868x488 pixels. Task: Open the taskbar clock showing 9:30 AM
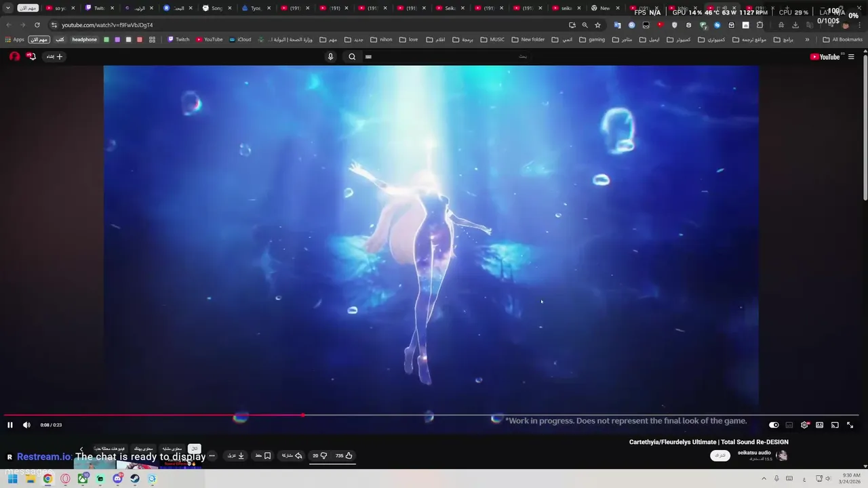click(851, 479)
